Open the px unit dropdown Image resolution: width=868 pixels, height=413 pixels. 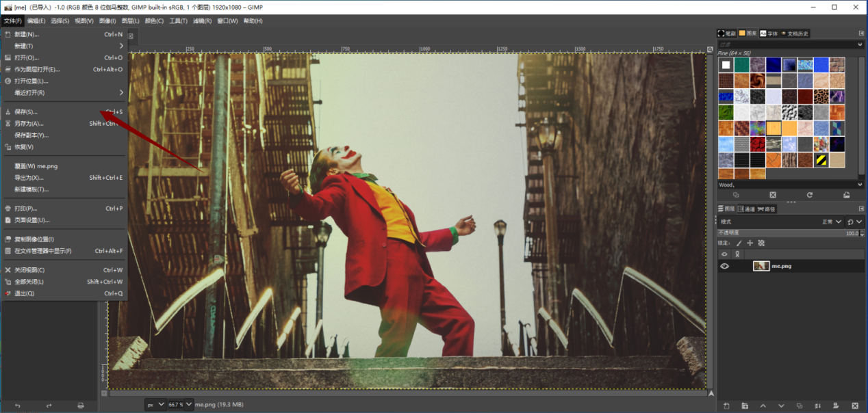coord(156,404)
